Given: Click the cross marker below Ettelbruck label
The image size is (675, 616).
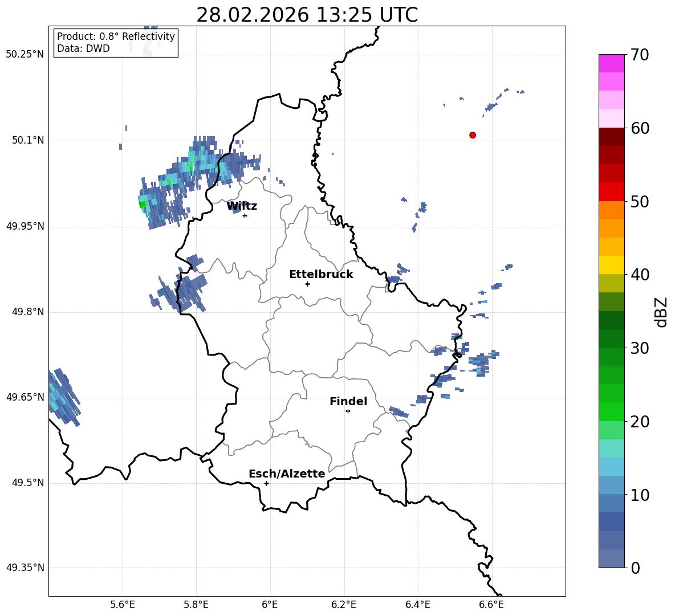Looking at the screenshot, I should (307, 284).
